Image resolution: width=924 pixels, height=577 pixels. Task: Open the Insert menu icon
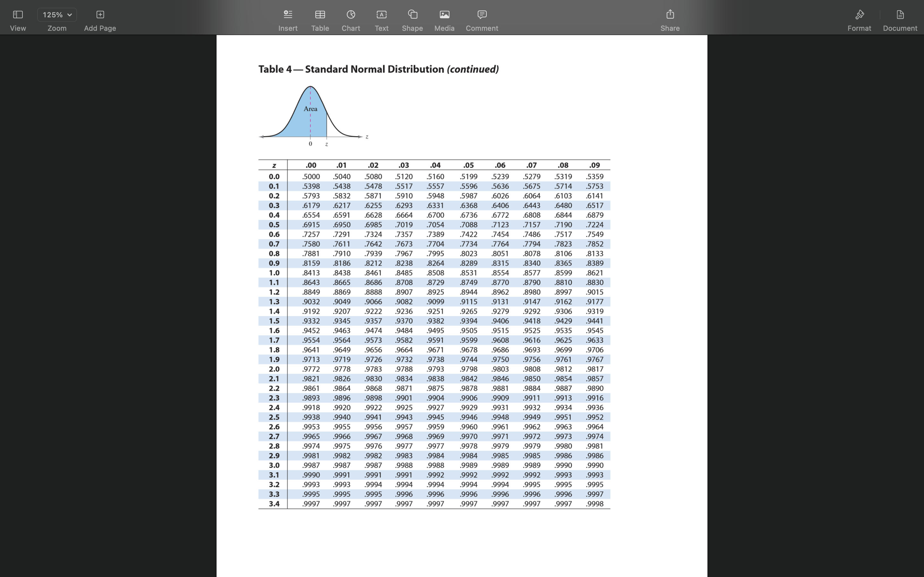287,14
